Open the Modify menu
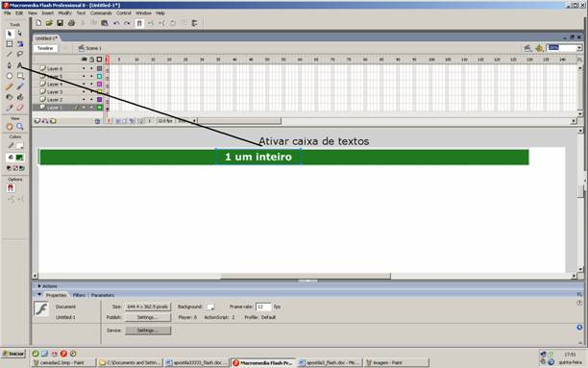 tap(64, 13)
